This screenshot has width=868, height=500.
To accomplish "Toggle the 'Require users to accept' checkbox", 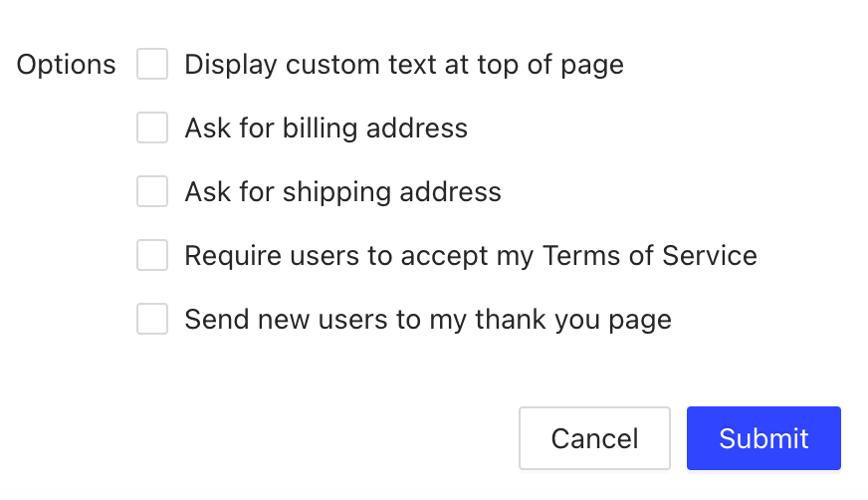I will [152, 256].
